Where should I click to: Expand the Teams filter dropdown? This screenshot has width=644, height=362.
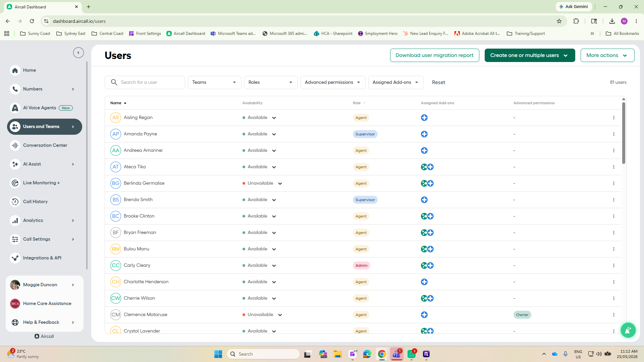(x=215, y=82)
